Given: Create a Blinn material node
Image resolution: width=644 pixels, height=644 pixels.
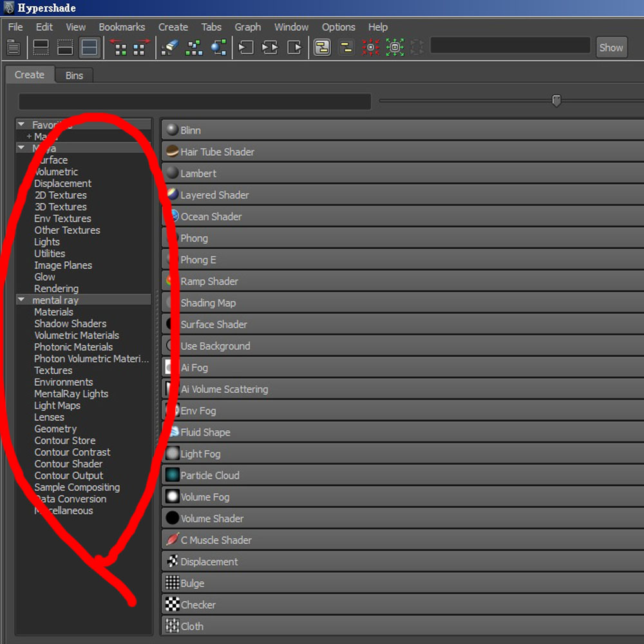Looking at the screenshot, I should [x=402, y=130].
